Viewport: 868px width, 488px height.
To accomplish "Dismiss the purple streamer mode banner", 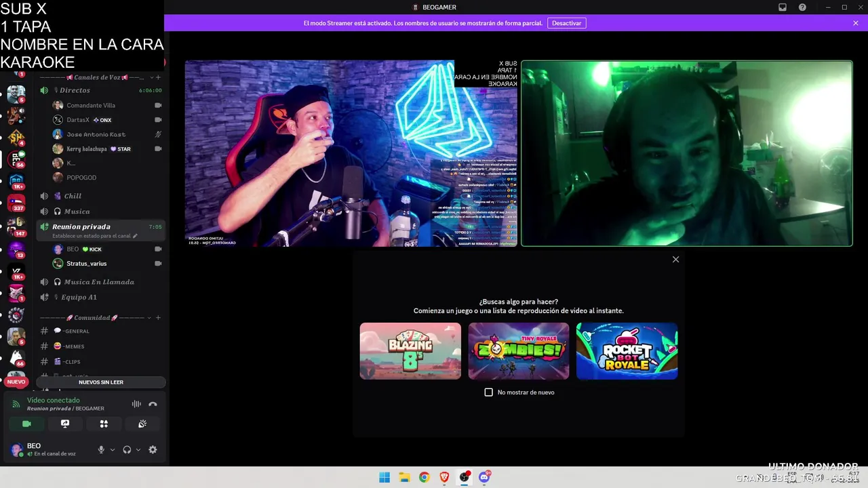I will tap(856, 23).
